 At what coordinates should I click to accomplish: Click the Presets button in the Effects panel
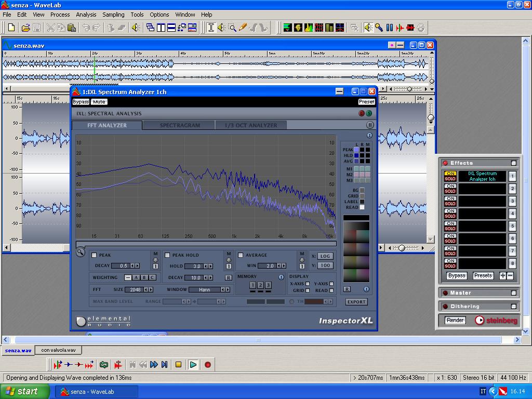click(x=483, y=275)
